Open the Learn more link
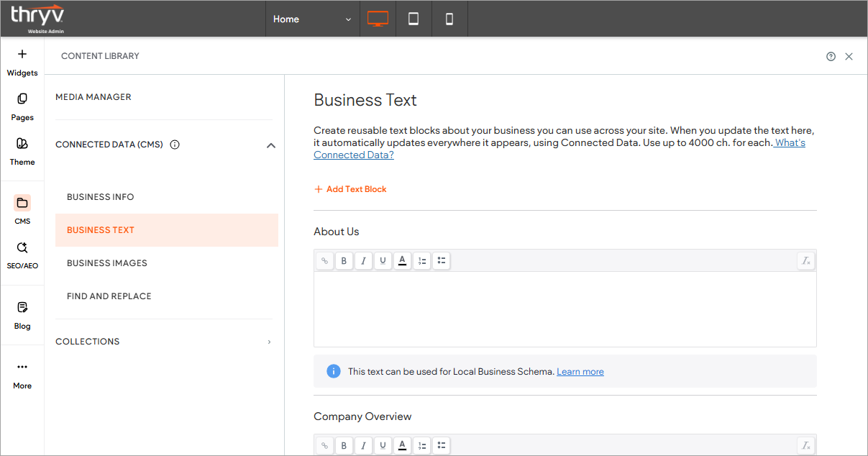868x456 pixels. 580,372
